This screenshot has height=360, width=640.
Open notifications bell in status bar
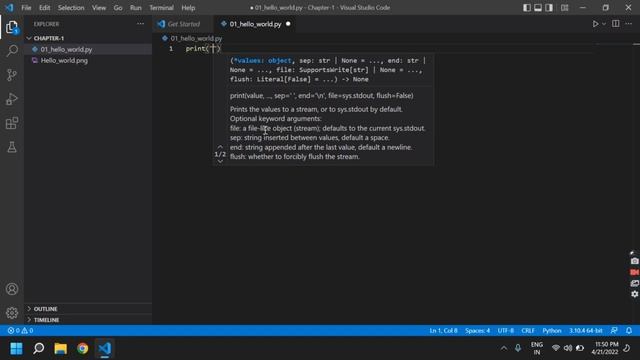point(629,331)
